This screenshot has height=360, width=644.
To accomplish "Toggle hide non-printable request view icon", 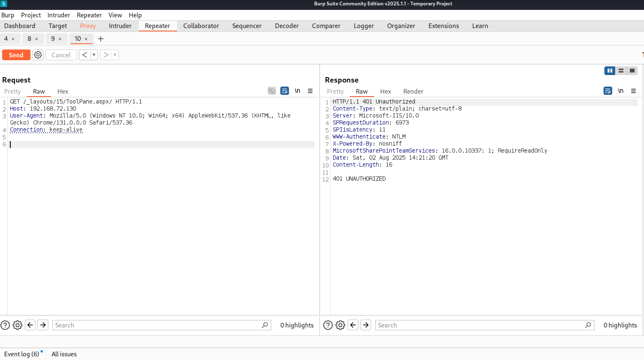I will click(x=272, y=91).
